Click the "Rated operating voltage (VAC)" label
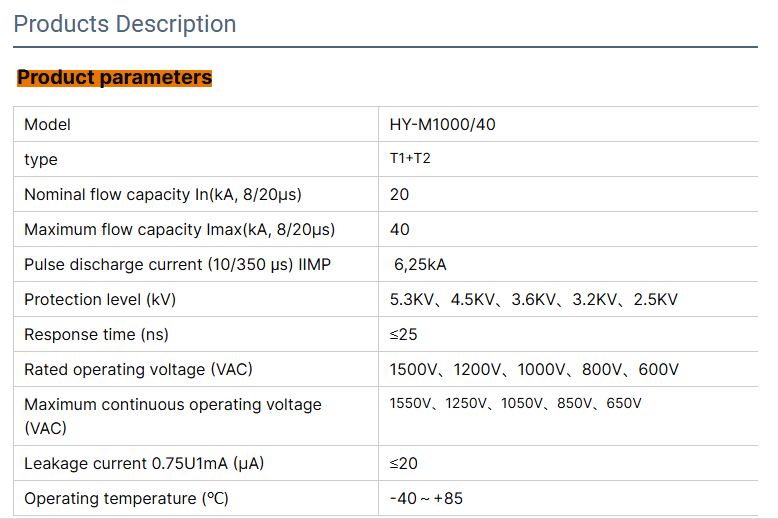This screenshot has width=778, height=519. coord(138,370)
